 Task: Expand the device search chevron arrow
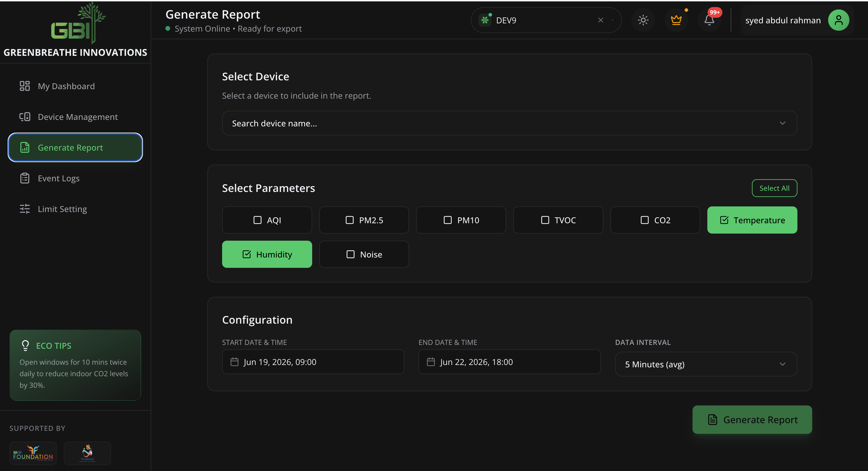(x=782, y=123)
